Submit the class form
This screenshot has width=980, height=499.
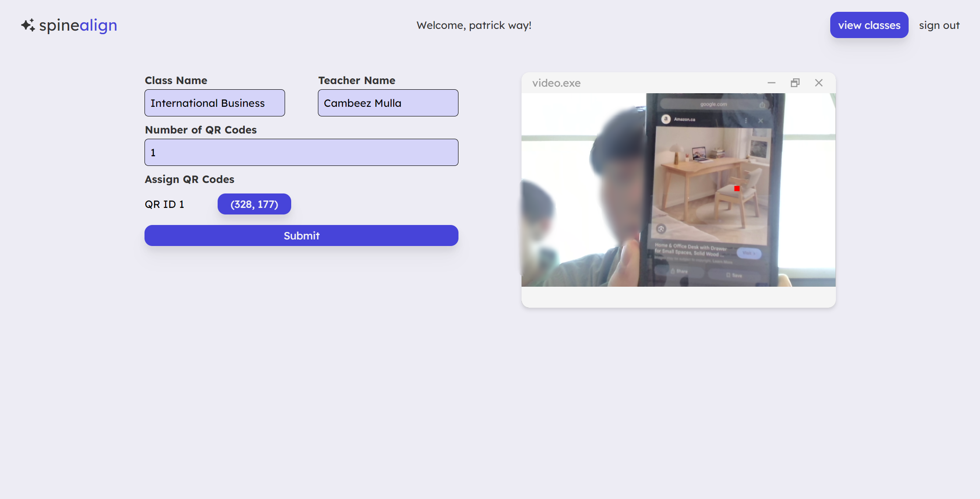click(x=301, y=235)
